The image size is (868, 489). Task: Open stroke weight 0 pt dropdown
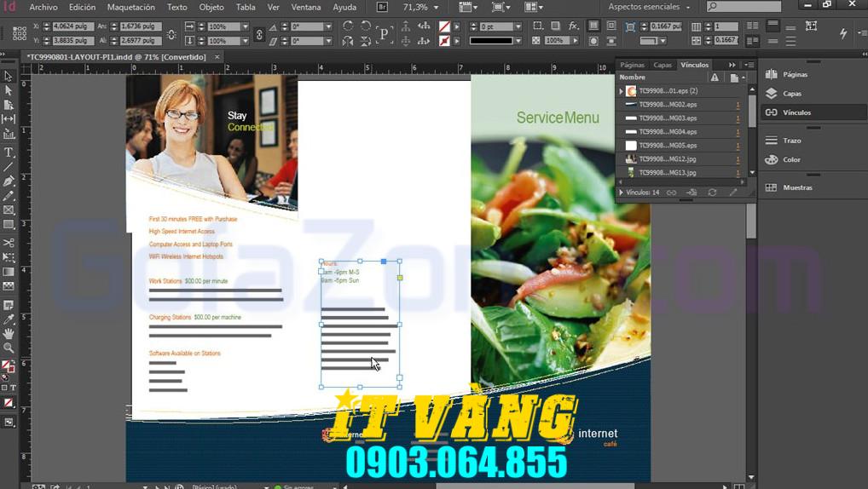pos(518,26)
